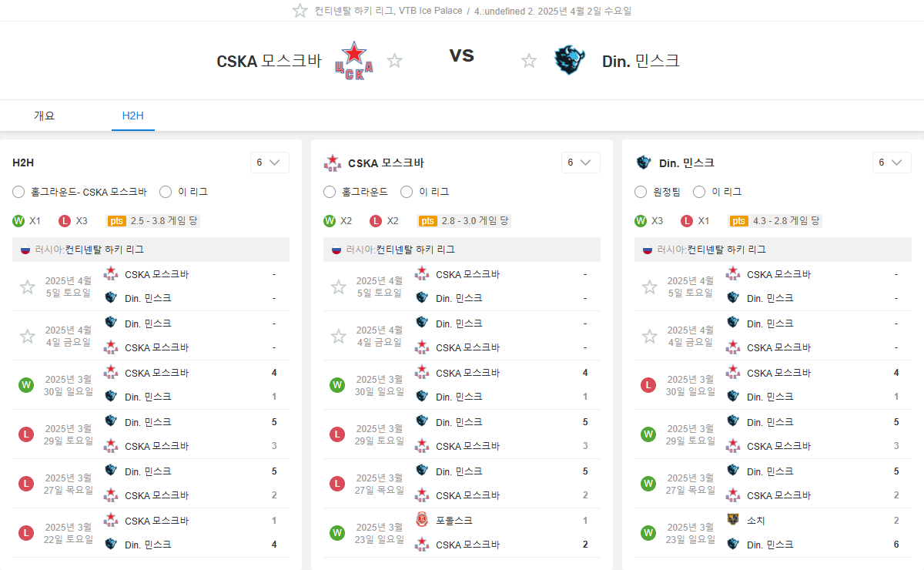Favorite the April 4 match in CSKA panel
The height and width of the screenshot is (570, 924).
[x=339, y=337]
